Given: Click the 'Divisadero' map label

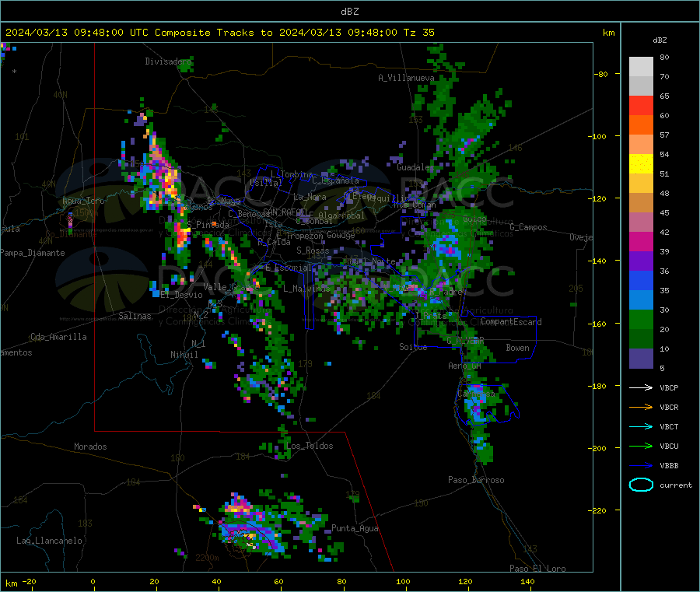Looking at the screenshot, I should pos(168,61).
